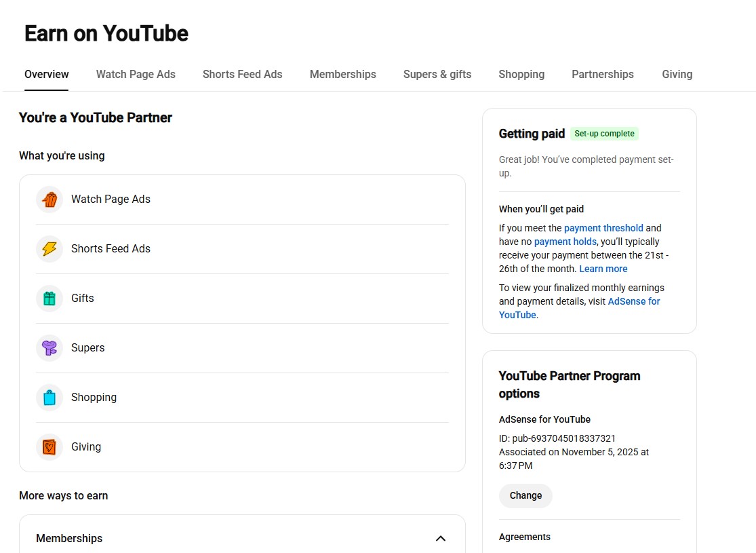This screenshot has width=756, height=553.
Task: Click the AdSense publisher ID text
Action: pyautogui.click(x=557, y=438)
